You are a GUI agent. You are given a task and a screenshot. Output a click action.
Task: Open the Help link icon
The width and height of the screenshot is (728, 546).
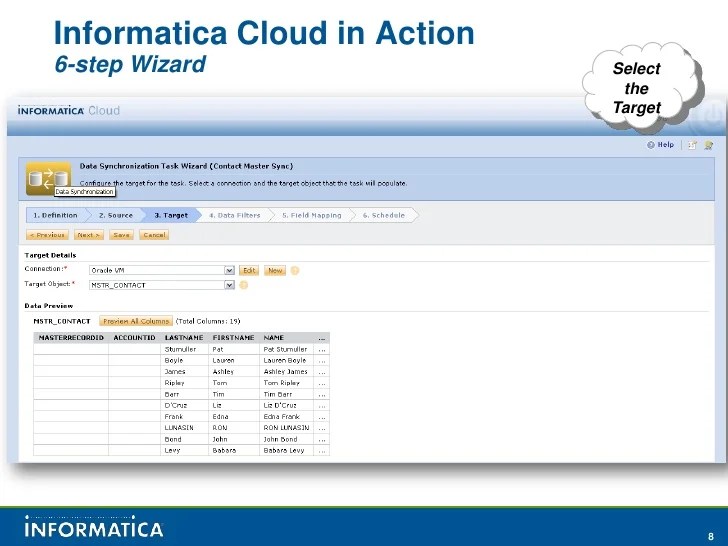[651, 145]
